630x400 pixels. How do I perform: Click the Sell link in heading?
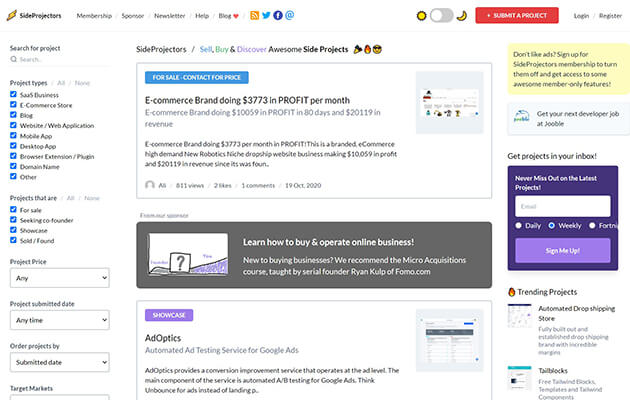[x=205, y=49]
